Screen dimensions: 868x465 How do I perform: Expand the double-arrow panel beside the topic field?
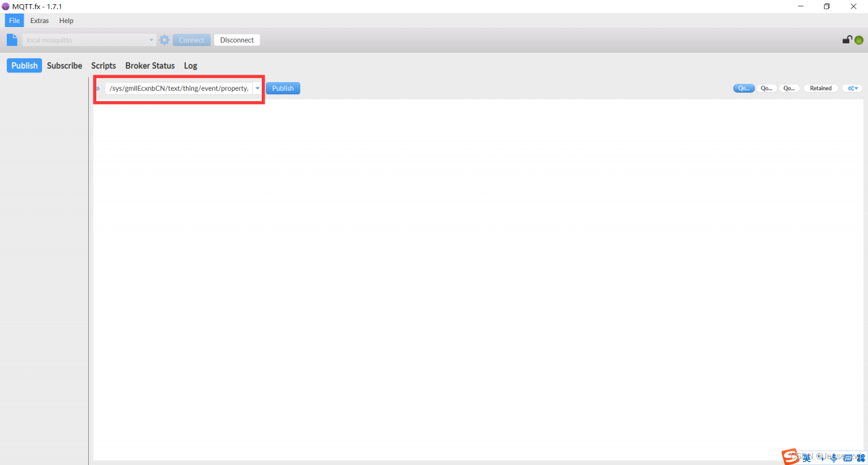click(x=98, y=88)
